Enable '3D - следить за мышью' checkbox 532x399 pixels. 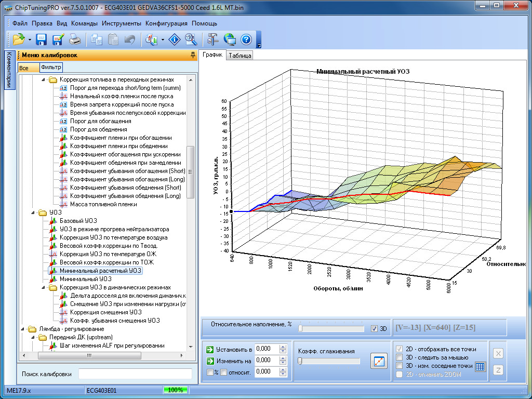click(x=400, y=357)
